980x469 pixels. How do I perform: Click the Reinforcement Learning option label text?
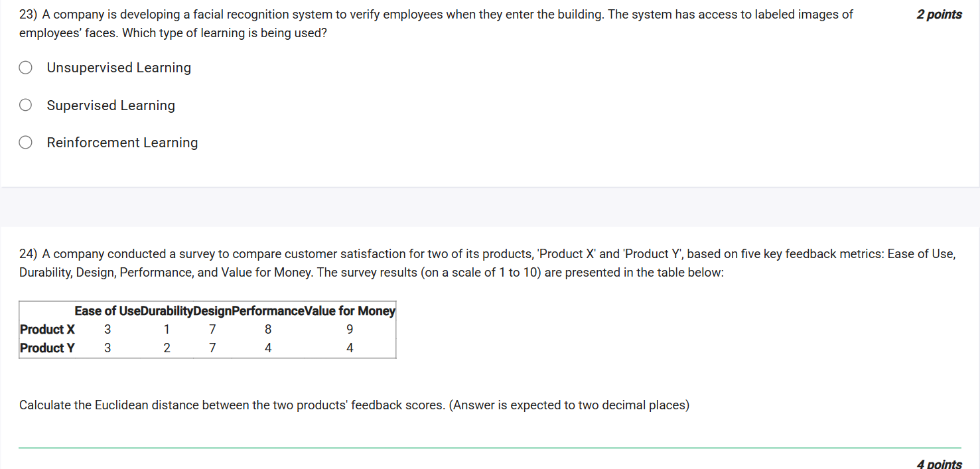coord(122,142)
